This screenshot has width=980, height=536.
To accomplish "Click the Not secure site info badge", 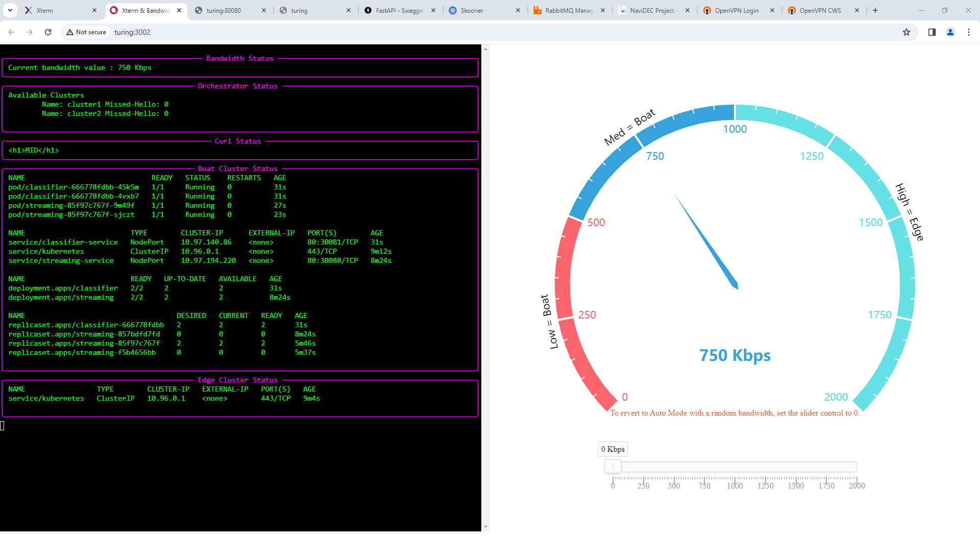I will 86,32.
